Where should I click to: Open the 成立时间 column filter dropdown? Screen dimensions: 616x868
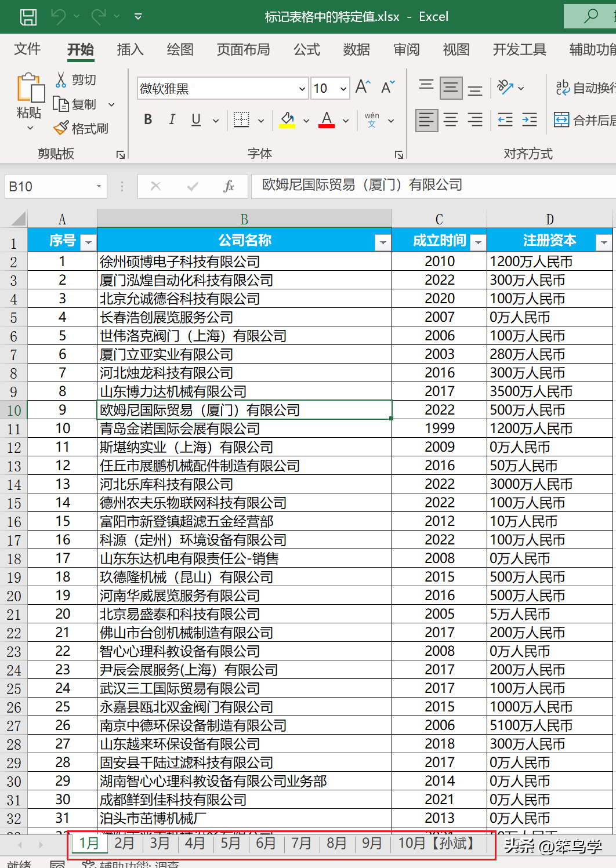point(478,243)
